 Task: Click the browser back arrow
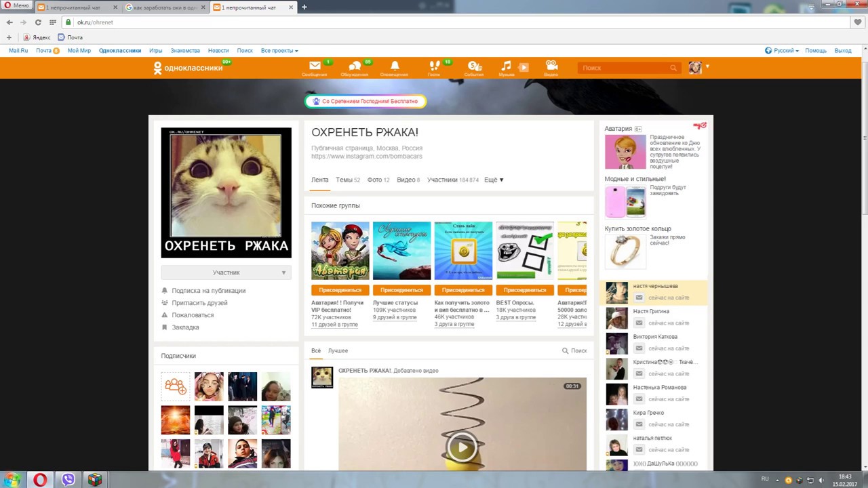(9, 22)
